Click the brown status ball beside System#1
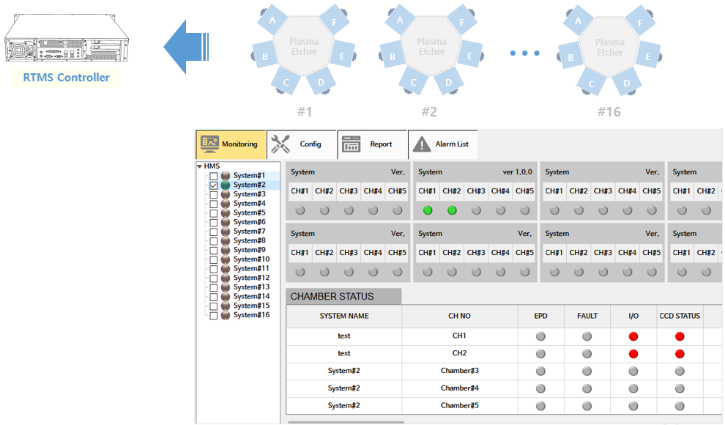Viewport: 725px width, 425px height. coord(225,176)
